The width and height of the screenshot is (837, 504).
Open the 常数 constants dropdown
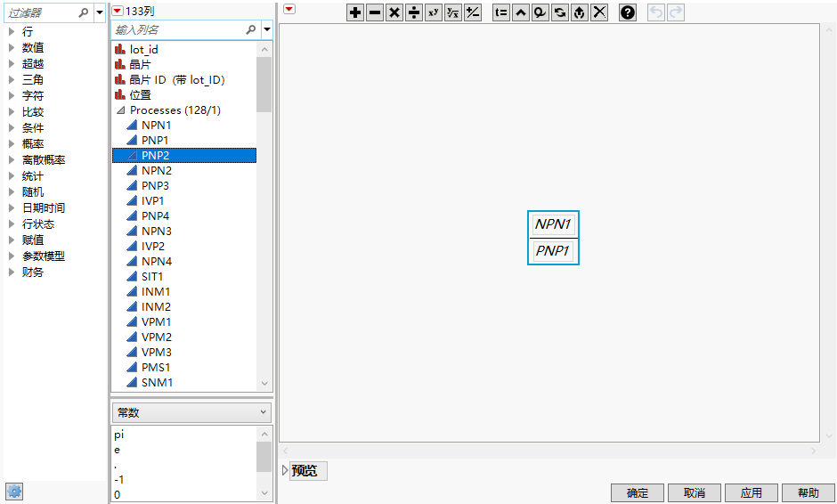click(x=191, y=412)
